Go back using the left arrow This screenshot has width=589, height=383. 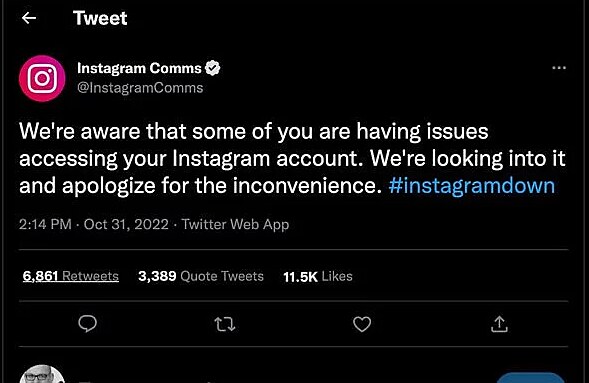pyautogui.click(x=29, y=18)
